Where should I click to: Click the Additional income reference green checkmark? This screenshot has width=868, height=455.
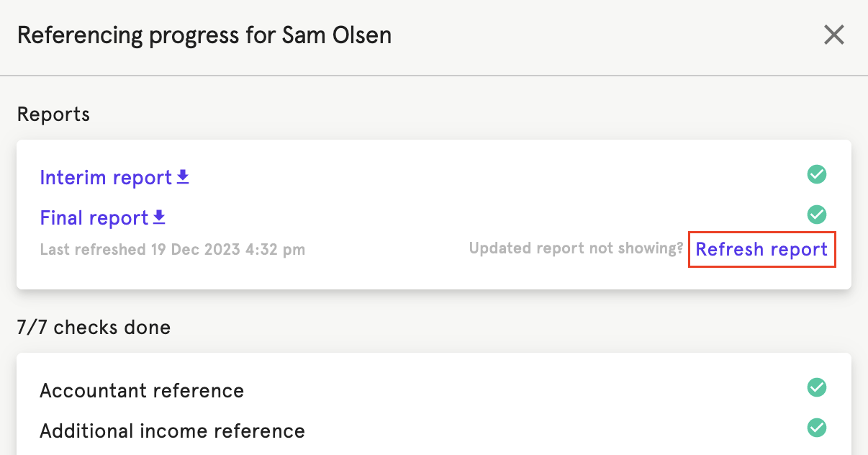[816, 428]
